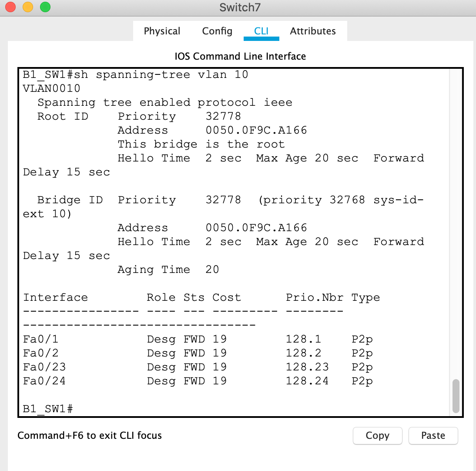Click 'priority 32768 sys-id-' text
Viewport: 476px width, 471px height.
pyautogui.click(x=343, y=200)
